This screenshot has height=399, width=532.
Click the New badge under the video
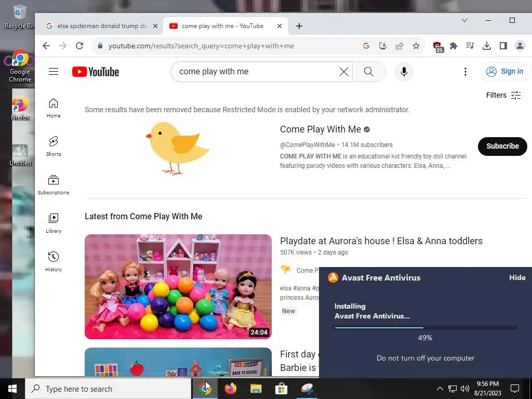288,311
